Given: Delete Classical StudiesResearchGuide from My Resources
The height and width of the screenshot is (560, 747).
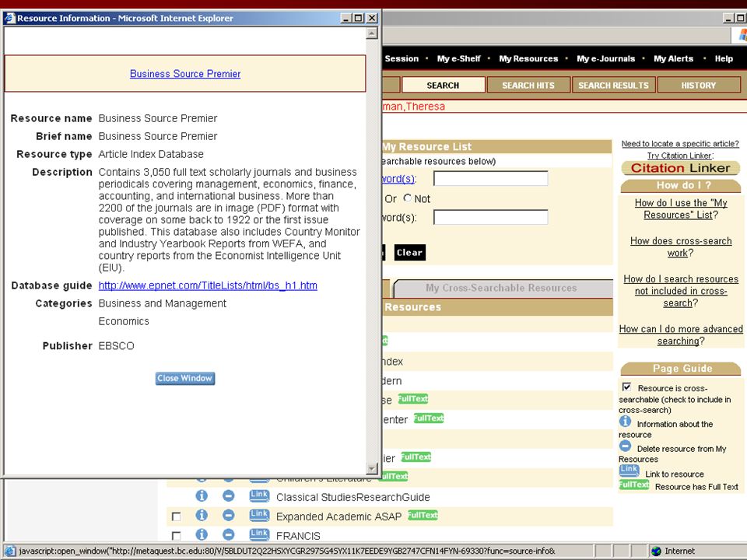Looking at the screenshot, I should [x=229, y=495].
